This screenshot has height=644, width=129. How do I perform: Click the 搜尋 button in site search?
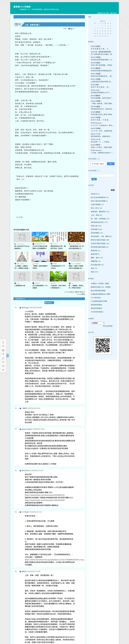click(x=94, y=179)
